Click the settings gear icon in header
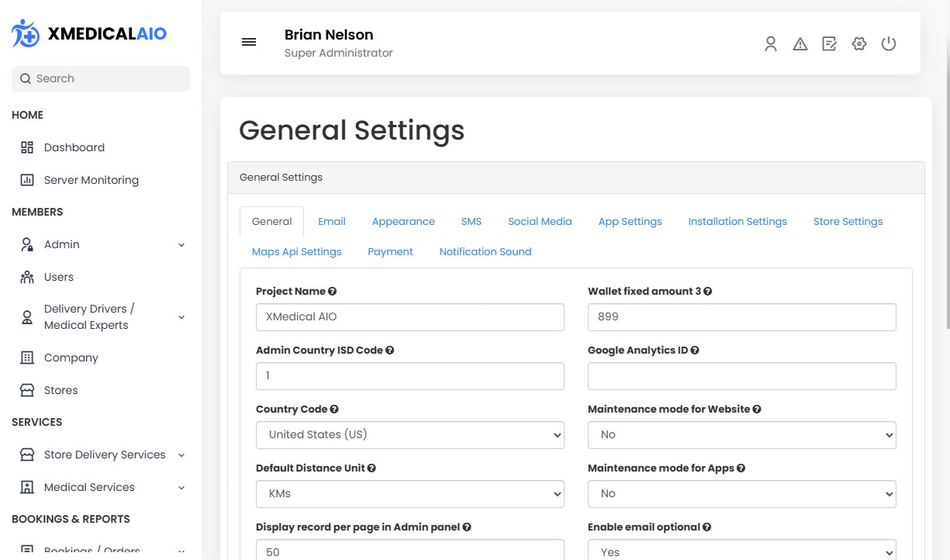 (x=858, y=43)
